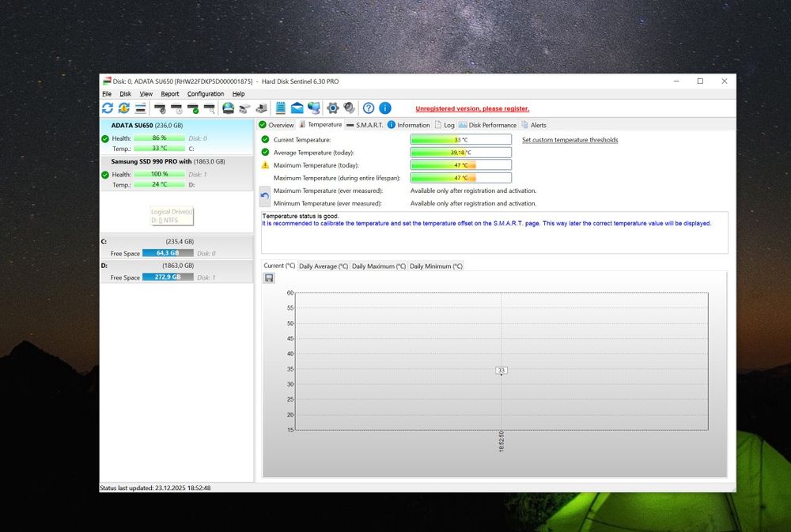Viewport: 791px width, 532px height.
Task: Select the Samsung SSD 990 PRO disk entry
Action: coord(176,173)
